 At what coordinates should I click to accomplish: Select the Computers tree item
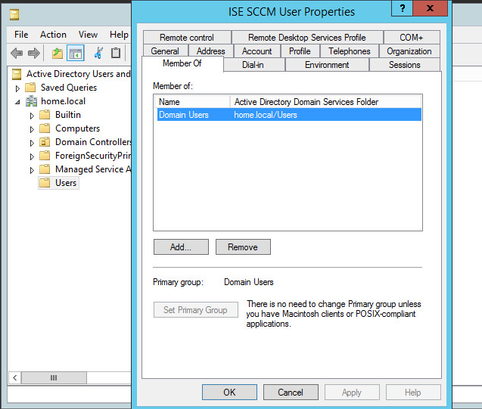point(77,128)
